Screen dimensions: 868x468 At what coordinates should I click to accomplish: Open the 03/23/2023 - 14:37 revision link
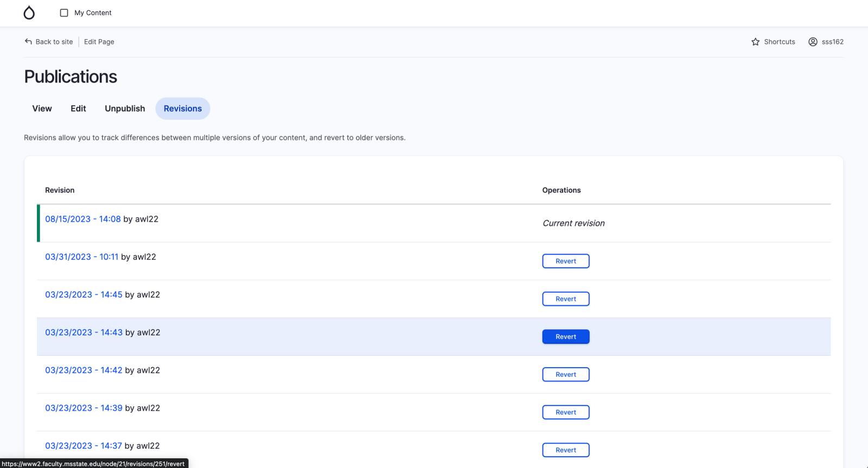coord(83,446)
